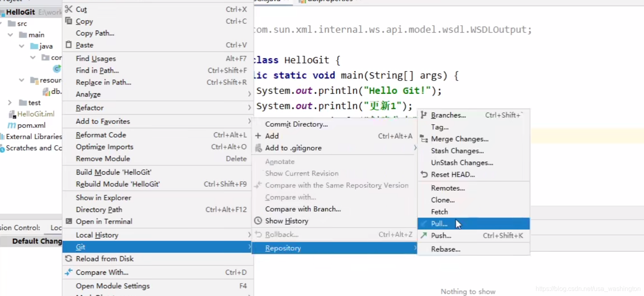Viewport: 644px width, 296px height.
Task: Open Remotes... menu entry
Action: 474,188
